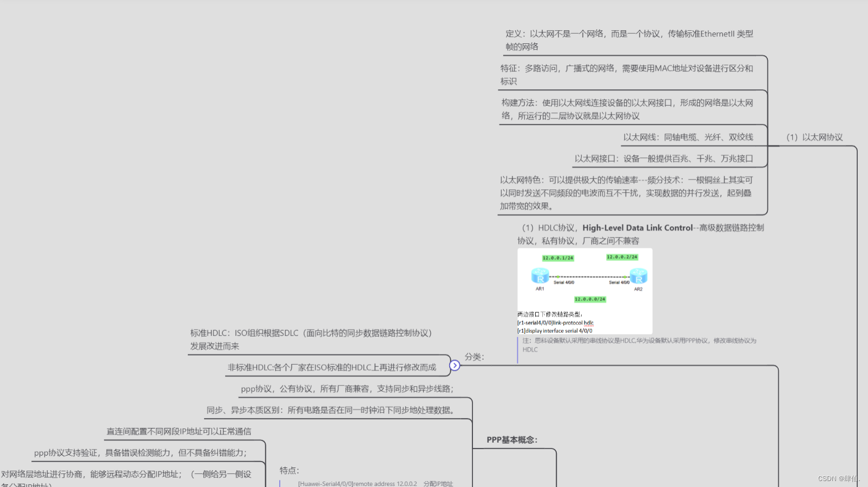Click the ppp协议 公有协议 node
The height and width of the screenshot is (487, 868).
[347, 389]
